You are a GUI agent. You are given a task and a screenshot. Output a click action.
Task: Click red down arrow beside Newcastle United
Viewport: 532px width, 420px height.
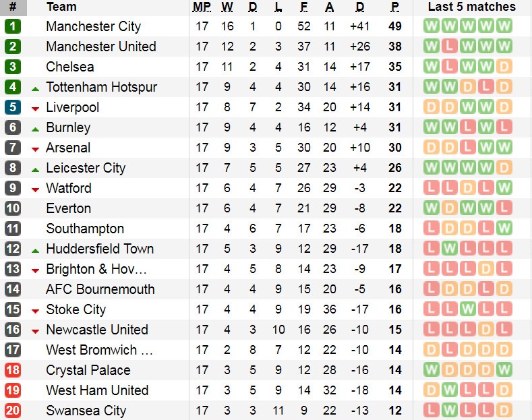[35, 331]
